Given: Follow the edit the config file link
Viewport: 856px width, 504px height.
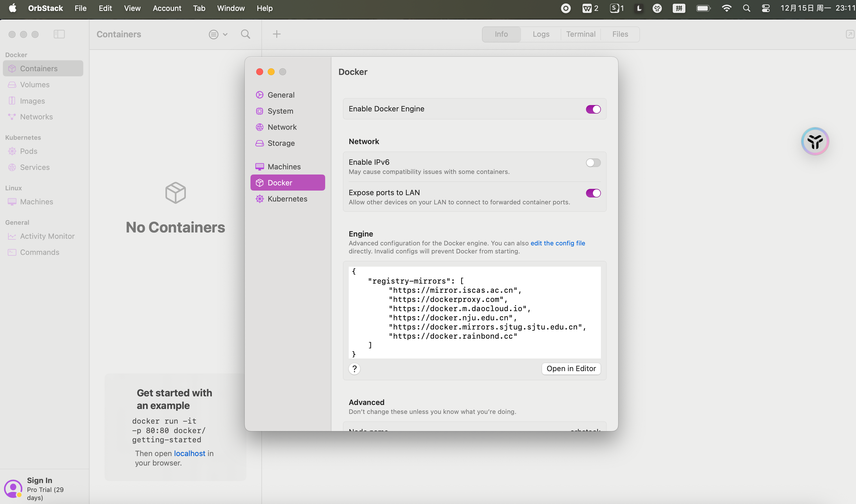Looking at the screenshot, I should (558, 243).
